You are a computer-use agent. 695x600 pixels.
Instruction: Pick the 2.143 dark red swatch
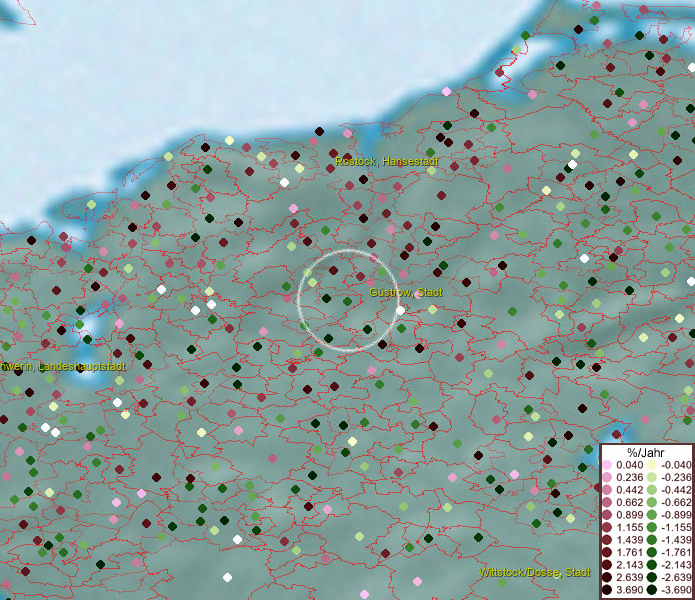point(607,565)
